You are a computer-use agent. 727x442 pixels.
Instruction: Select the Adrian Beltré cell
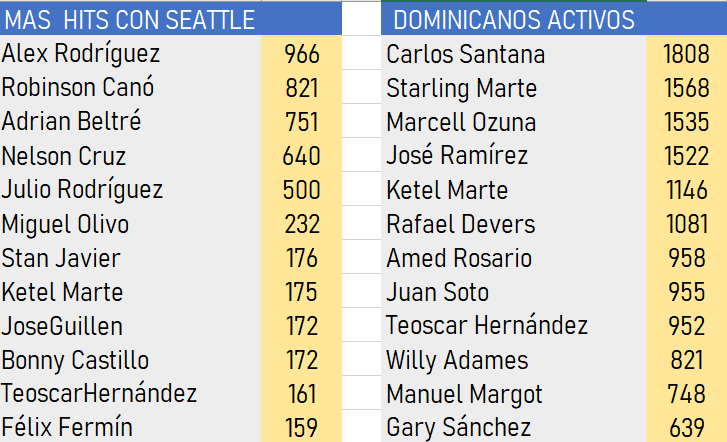coord(72,122)
